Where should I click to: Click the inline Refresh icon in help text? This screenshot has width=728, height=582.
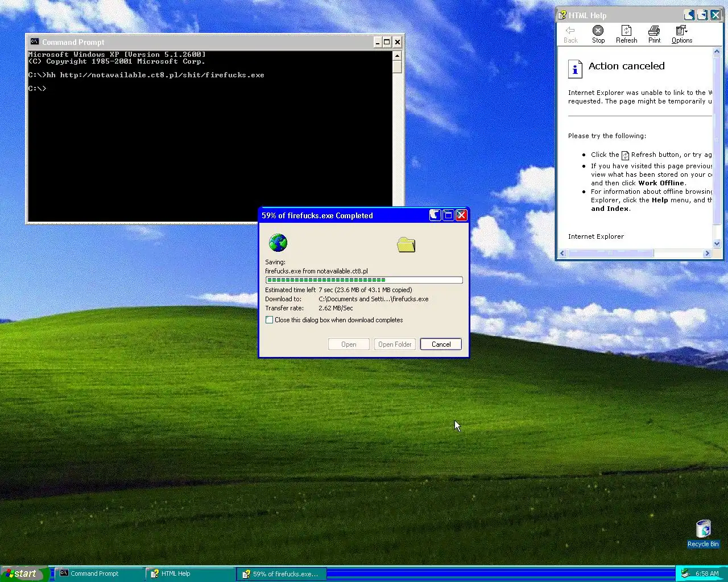pyautogui.click(x=625, y=155)
